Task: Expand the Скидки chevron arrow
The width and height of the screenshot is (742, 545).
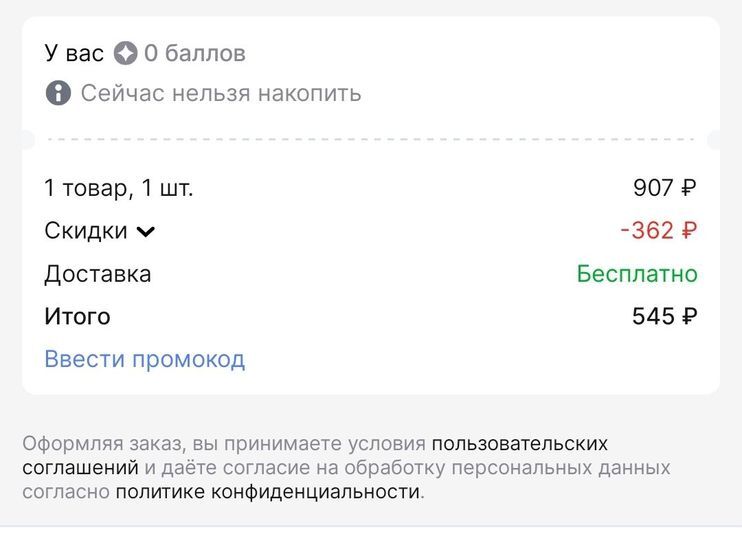Action: (146, 232)
